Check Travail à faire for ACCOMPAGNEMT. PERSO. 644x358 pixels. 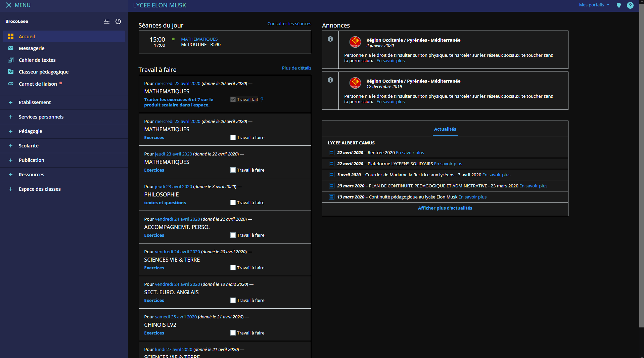click(x=233, y=235)
